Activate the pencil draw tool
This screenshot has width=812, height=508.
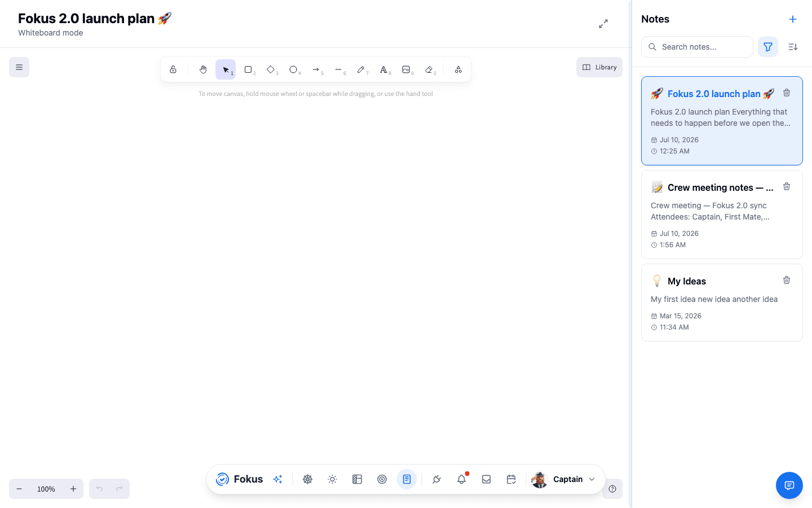click(x=361, y=69)
